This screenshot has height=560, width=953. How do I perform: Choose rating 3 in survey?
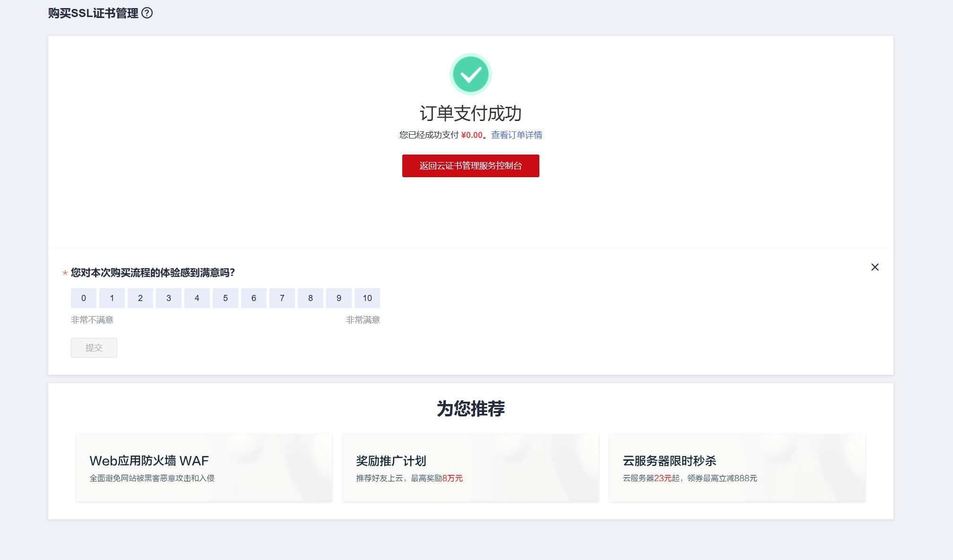[169, 298]
